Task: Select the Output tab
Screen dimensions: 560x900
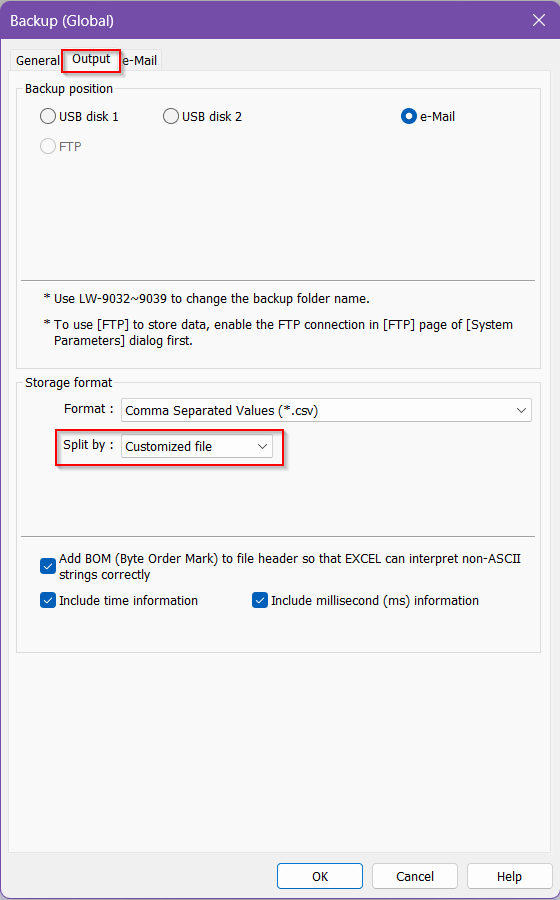Action: 91,59
